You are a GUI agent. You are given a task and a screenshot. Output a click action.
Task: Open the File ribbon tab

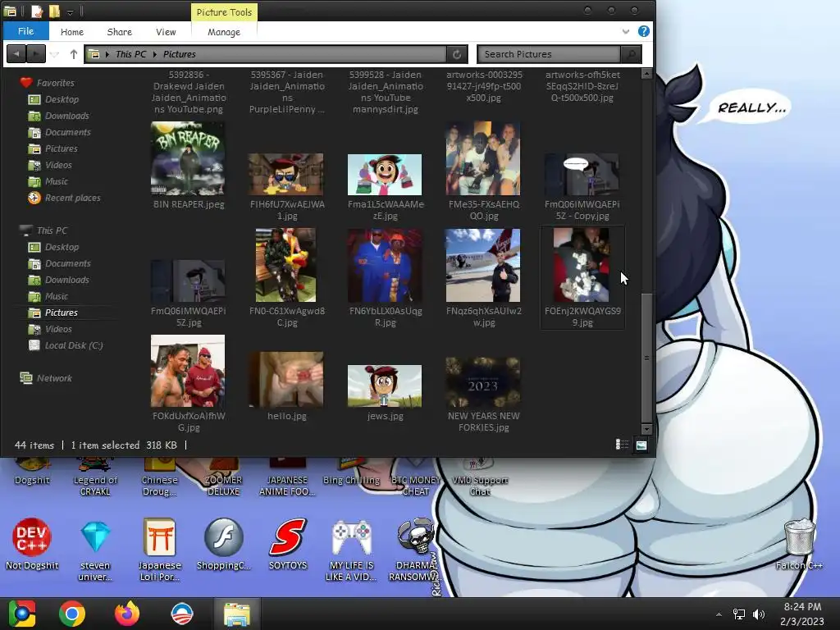click(x=25, y=31)
